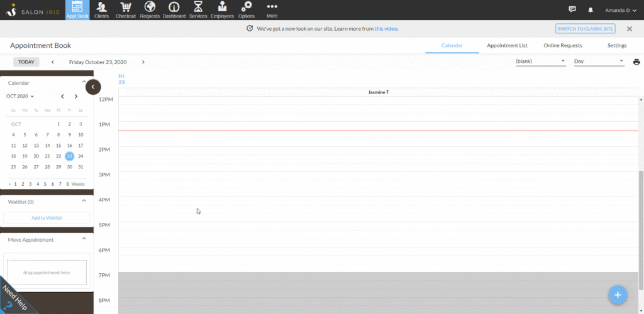Switch to the Appointment List tab
The image size is (644, 314).
[x=507, y=46]
